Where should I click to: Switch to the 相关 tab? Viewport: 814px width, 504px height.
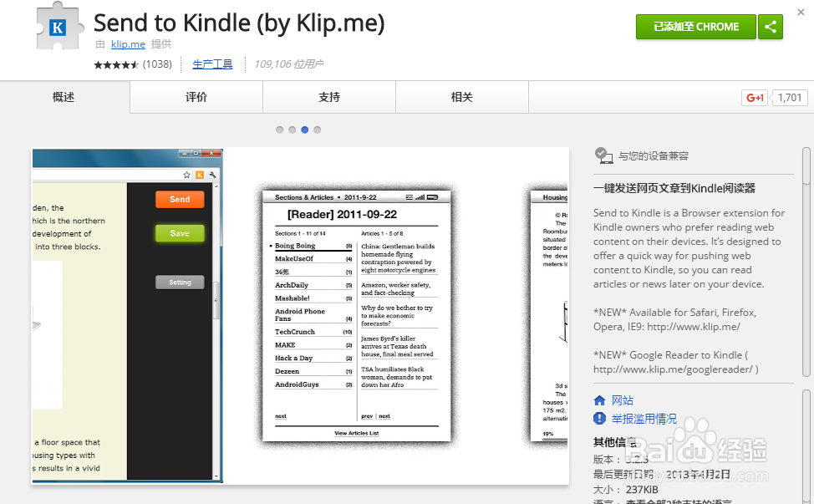462,97
